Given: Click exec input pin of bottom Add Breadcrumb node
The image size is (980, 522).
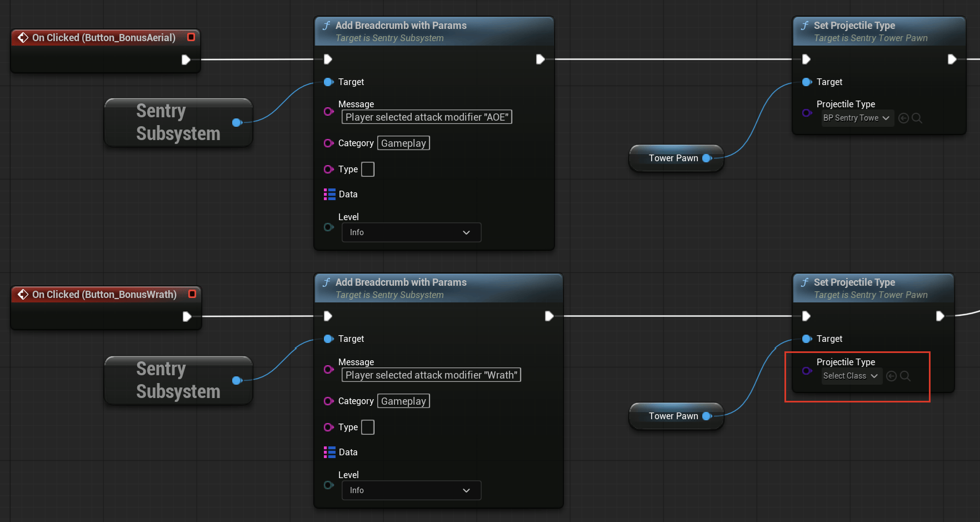Looking at the screenshot, I should coord(328,316).
